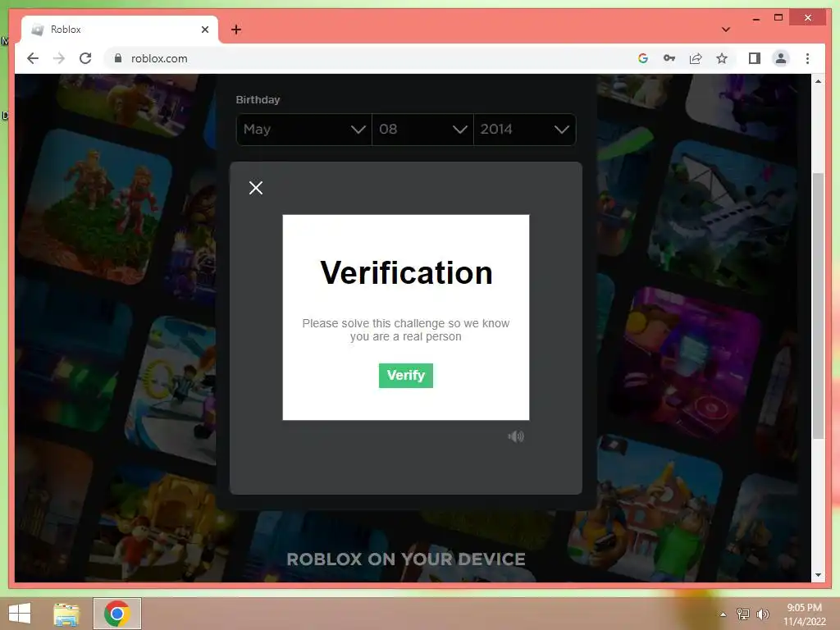Click the page scrollbar down arrow

tap(818, 575)
